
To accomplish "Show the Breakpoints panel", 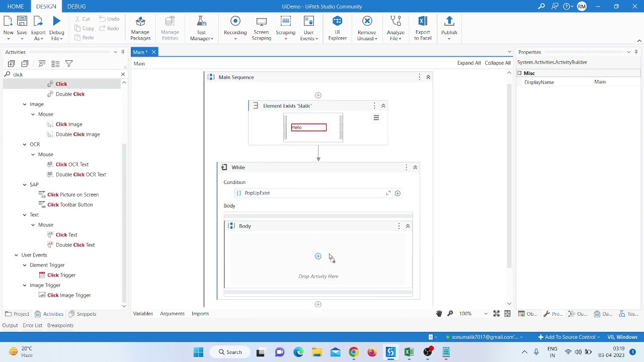I will pyautogui.click(x=60, y=325).
